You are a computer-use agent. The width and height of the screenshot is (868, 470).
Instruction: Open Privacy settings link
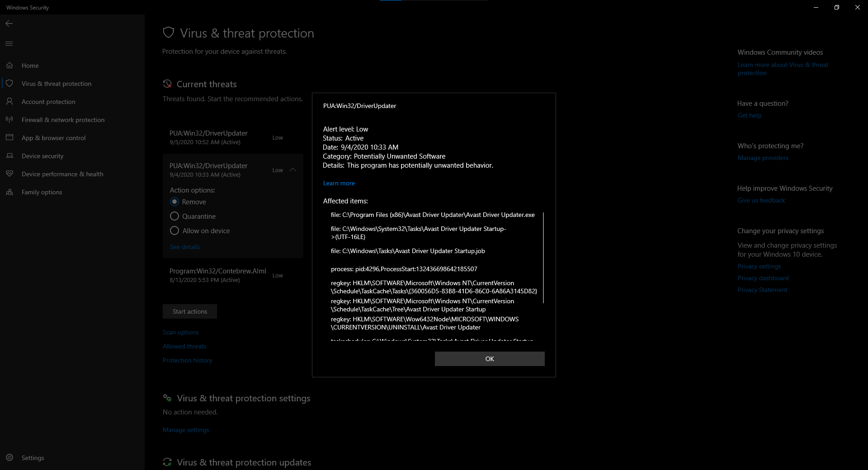[759, 266]
